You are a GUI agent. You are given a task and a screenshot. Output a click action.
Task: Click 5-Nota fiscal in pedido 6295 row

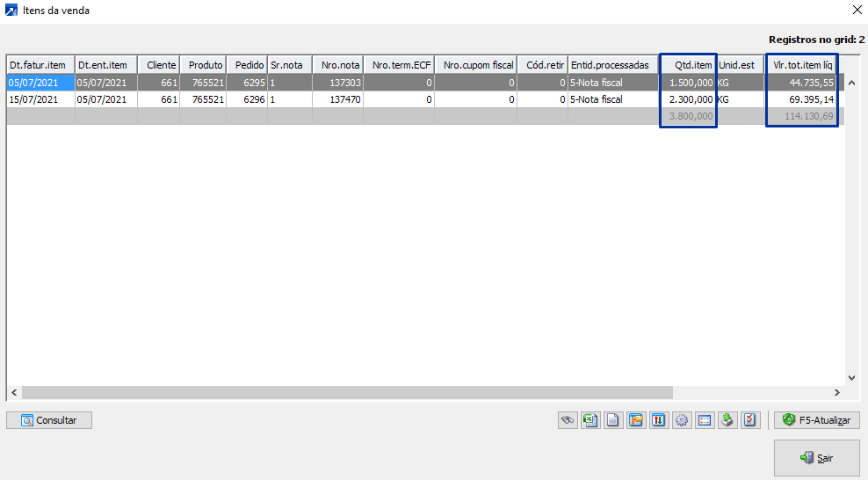point(613,83)
